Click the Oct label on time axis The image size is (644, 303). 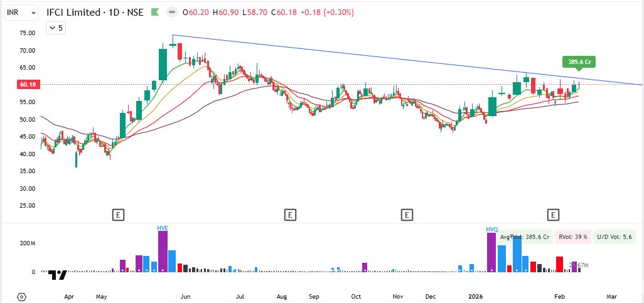pos(356,297)
